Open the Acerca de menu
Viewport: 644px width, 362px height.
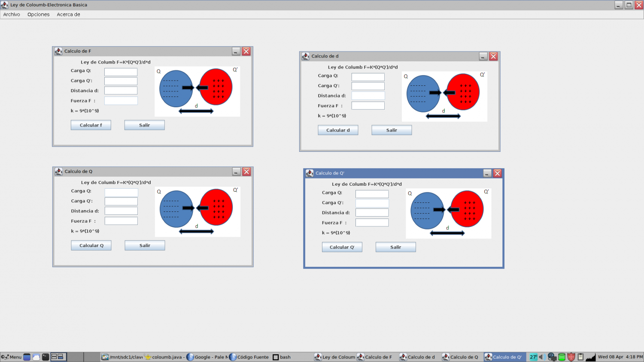pyautogui.click(x=68, y=15)
